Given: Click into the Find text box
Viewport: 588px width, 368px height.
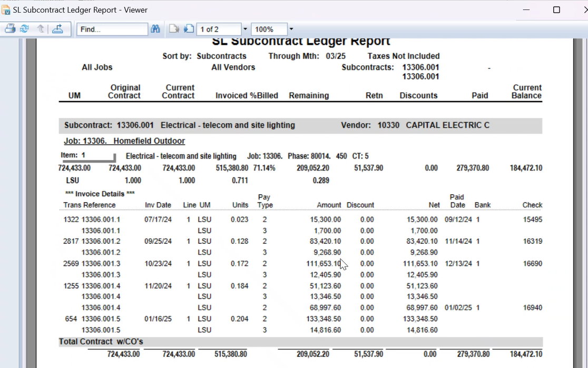Looking at the screenshot, I should click(112, 29).
